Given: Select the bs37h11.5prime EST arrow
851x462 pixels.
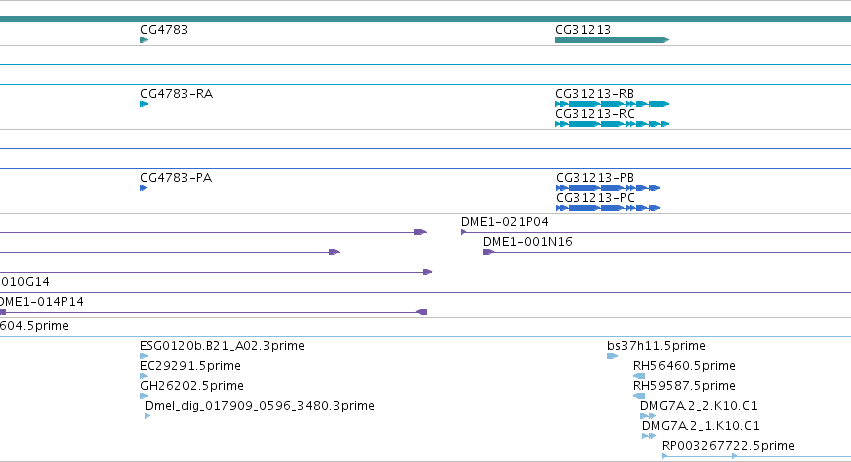Looking at the screenshot, I should (612, 356).
